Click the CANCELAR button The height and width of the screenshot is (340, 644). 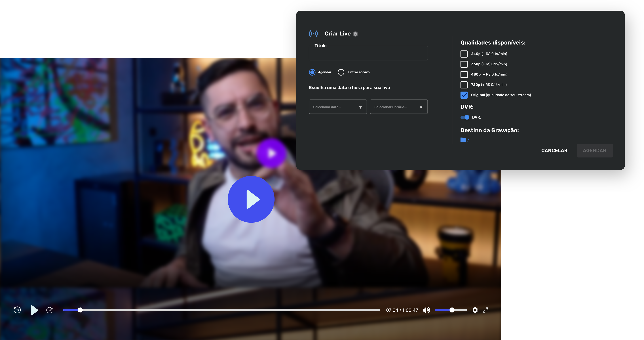pyautogui.click(x=554, y=150)
